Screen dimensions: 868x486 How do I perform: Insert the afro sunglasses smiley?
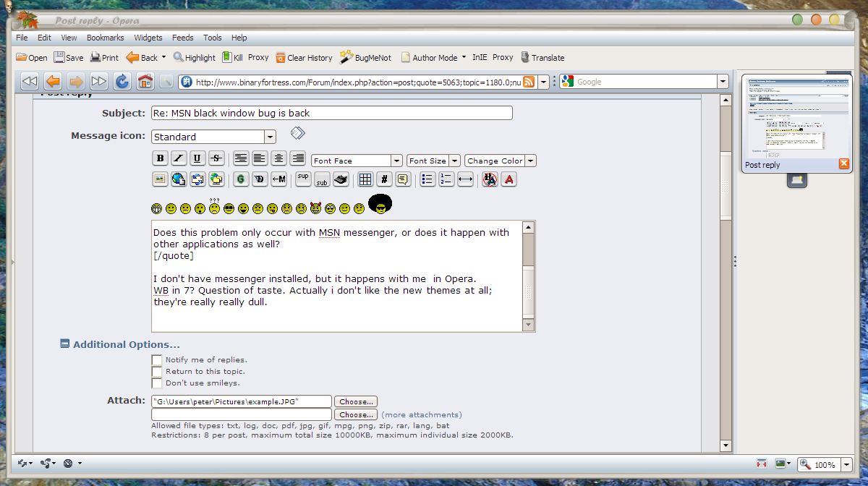[x=380, y=205]
